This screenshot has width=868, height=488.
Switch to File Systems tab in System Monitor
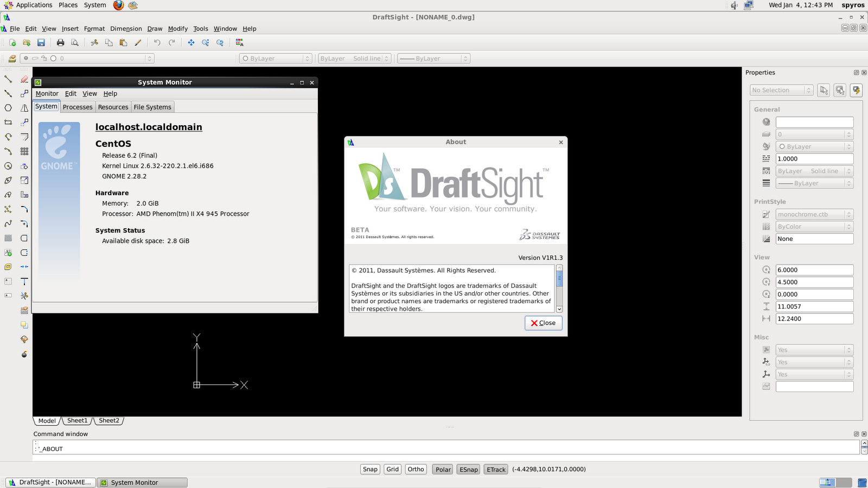coord(152,107)
